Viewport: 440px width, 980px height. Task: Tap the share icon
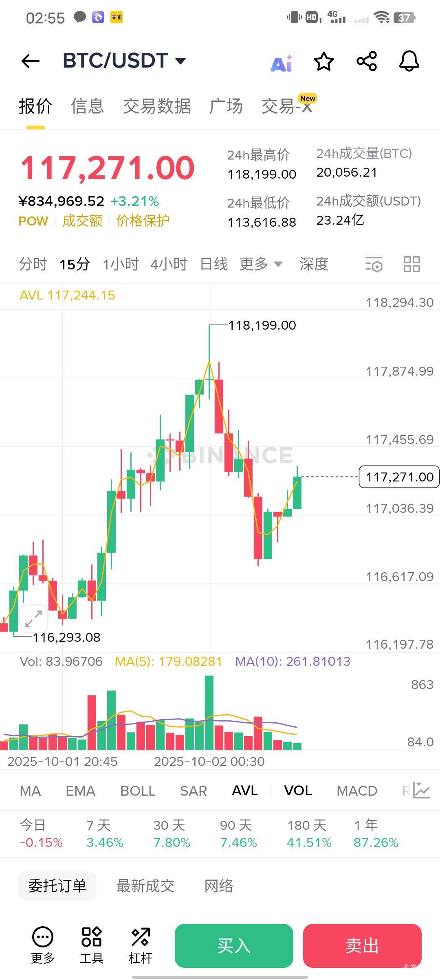[x=367, y=61]
